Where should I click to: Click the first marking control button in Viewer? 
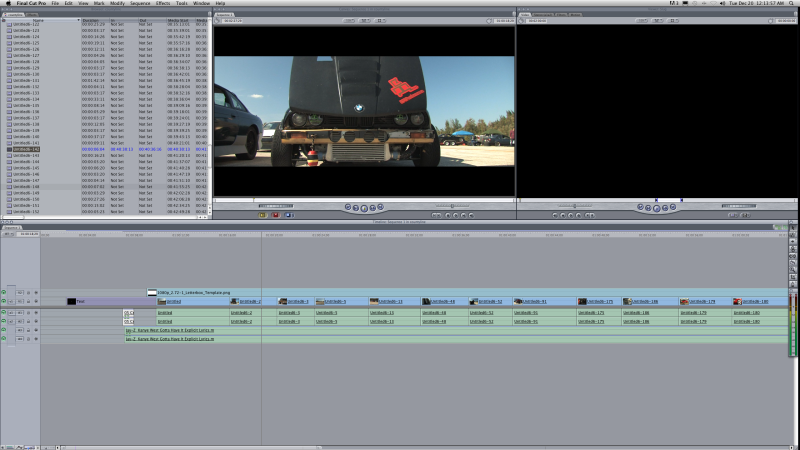click(x=555, y=215)
